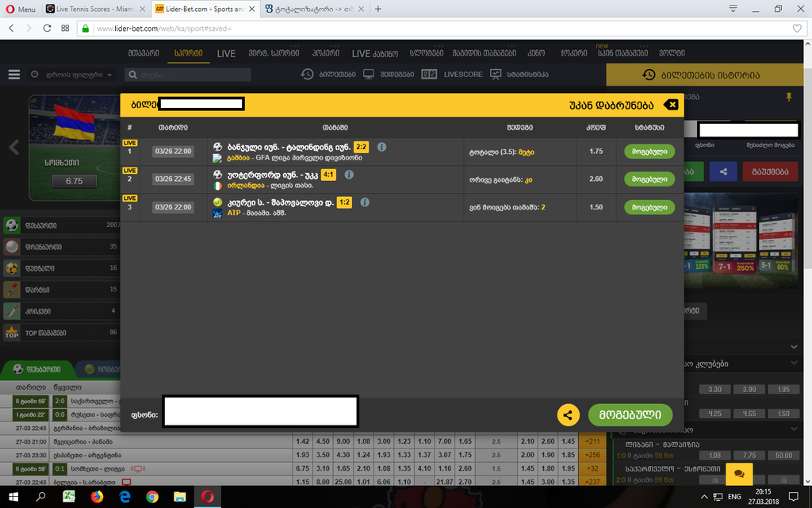This screenshot has width=812, height=508.
Task: Open სტატისტიკა with the chart icon
Action: coord(519,74)
